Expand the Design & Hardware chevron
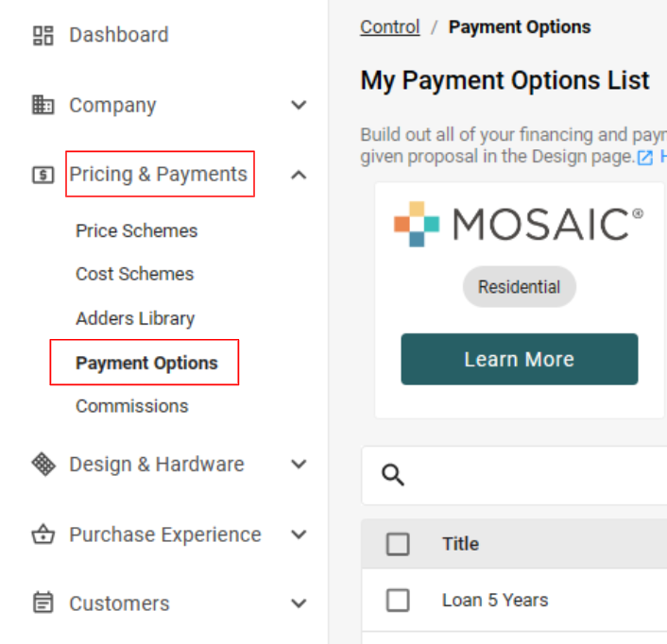The height and width of the screenshot is (644, 667). 299,465
